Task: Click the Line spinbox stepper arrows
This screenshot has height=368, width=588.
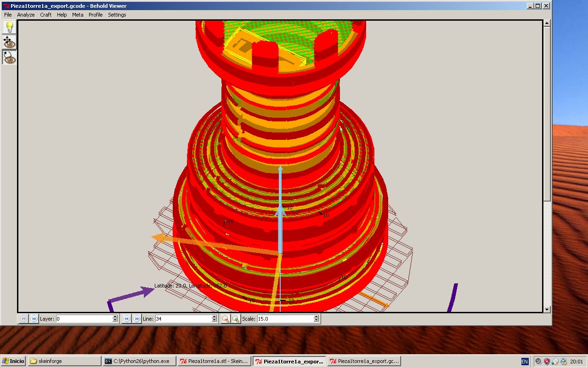Action: 214,319
